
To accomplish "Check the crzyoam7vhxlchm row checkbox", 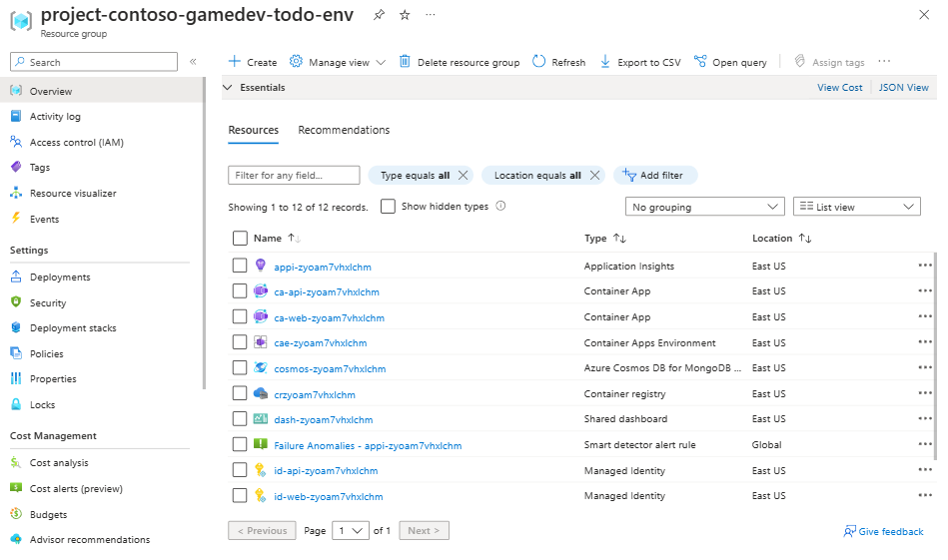I will coord(240,393).
